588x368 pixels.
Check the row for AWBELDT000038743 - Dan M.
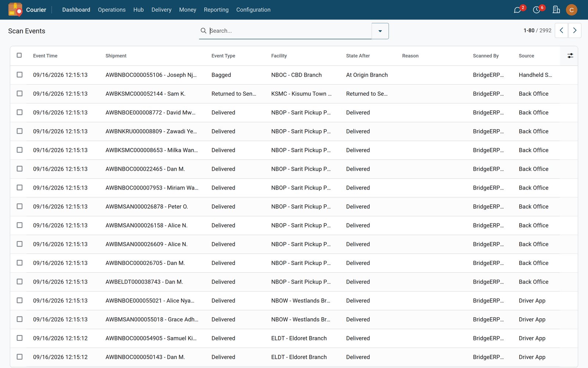click(x=19, y=282)
